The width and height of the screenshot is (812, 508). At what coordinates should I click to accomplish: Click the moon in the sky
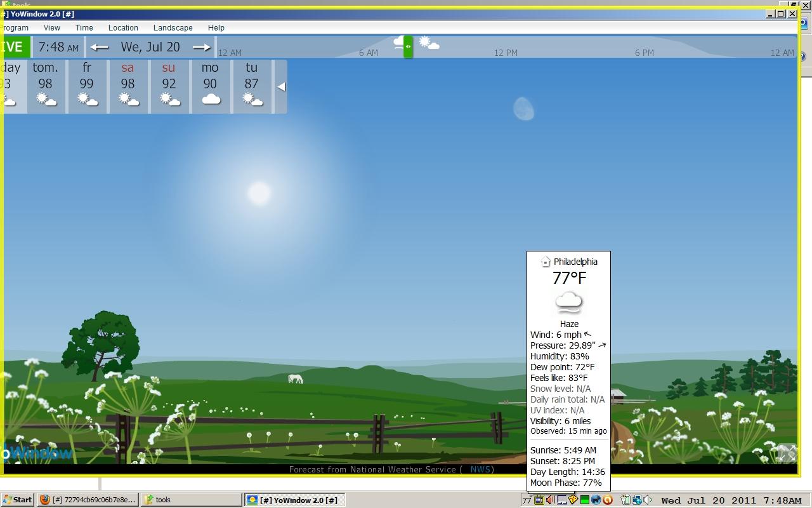[523, 109]
